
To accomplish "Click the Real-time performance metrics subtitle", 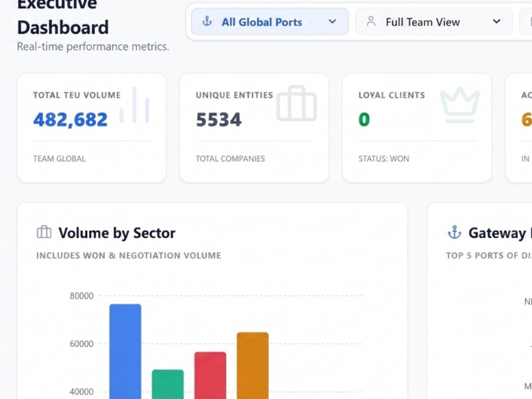I will [93, 46].
